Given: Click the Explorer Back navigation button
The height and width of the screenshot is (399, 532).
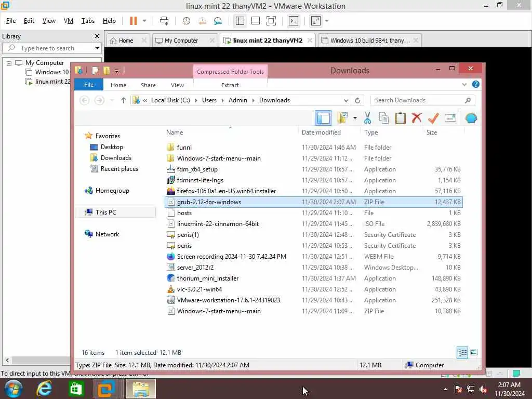Looking at the screenshot, I should coord(85,100).
